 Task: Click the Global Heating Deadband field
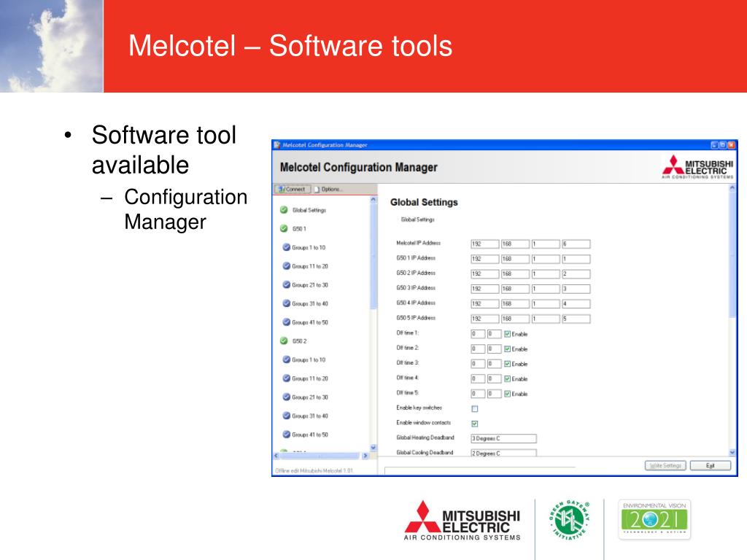pyautogui.click(x=503, y=438)
